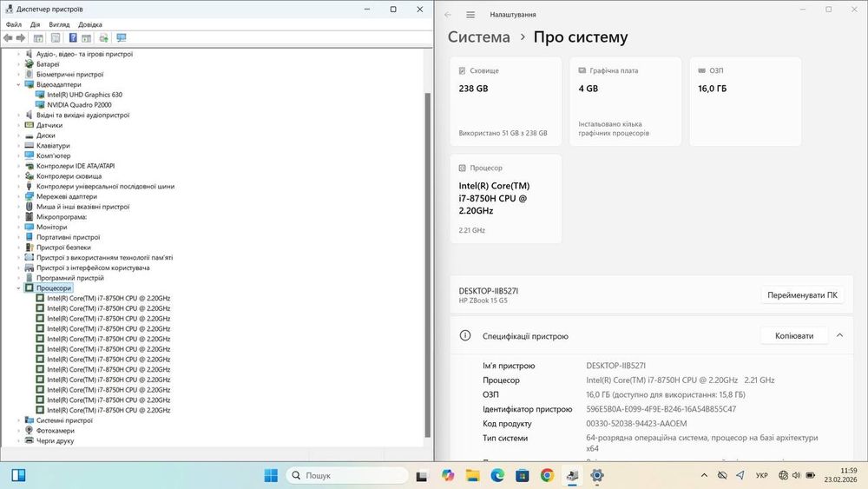Screen dimensions: 868x489
Task: Expand the Клавіатури category
Action: coord(19,146)
